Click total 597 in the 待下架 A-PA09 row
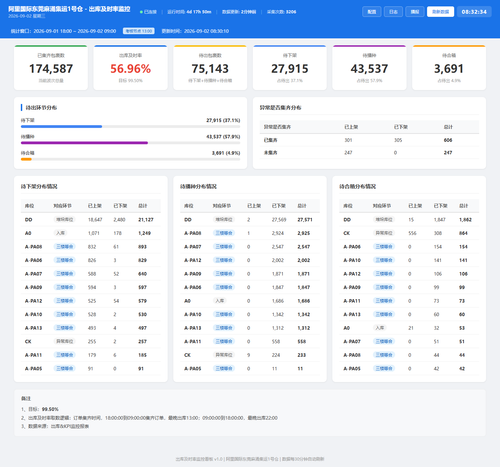Viewport: 500px width, 467px height. (142, 287)
